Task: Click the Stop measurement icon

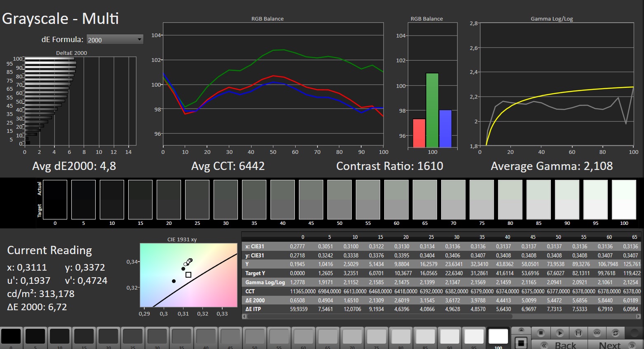Action: 541,332
